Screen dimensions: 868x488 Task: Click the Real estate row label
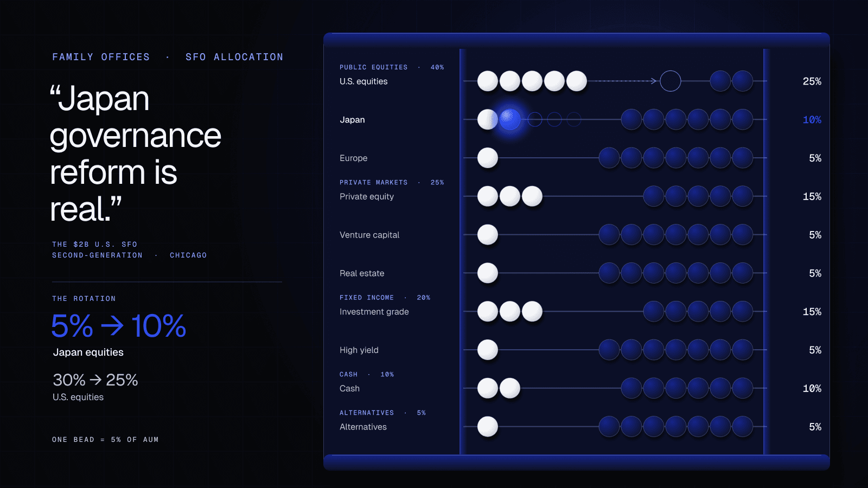(362, 273)
